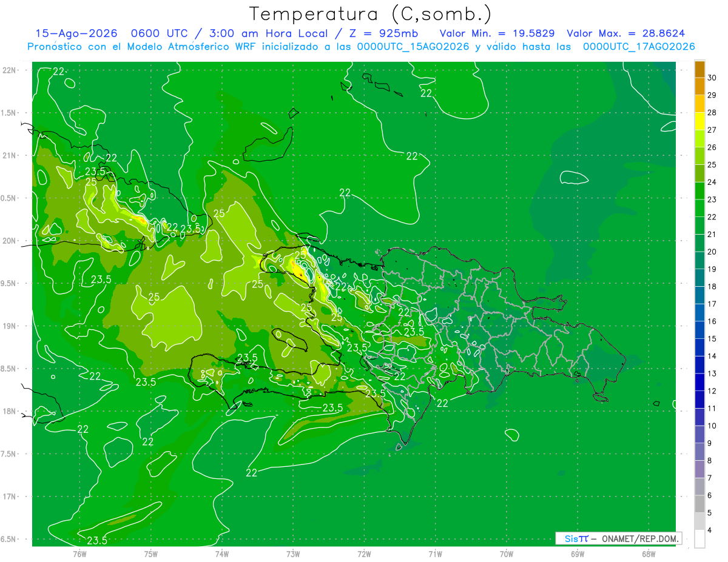This screenshot has width=728, height=562.
Task: Click the '6.5N' latitude axis label
Action: 9,540
